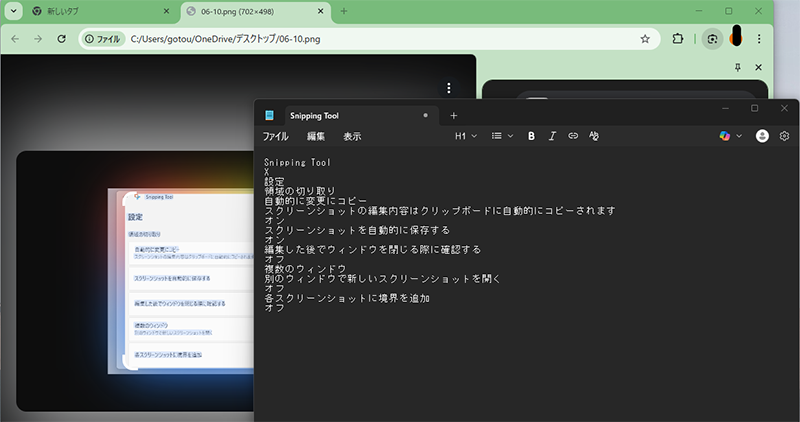Minimize the Notepad window
This screenshot has width=800, height=422.
725,108
